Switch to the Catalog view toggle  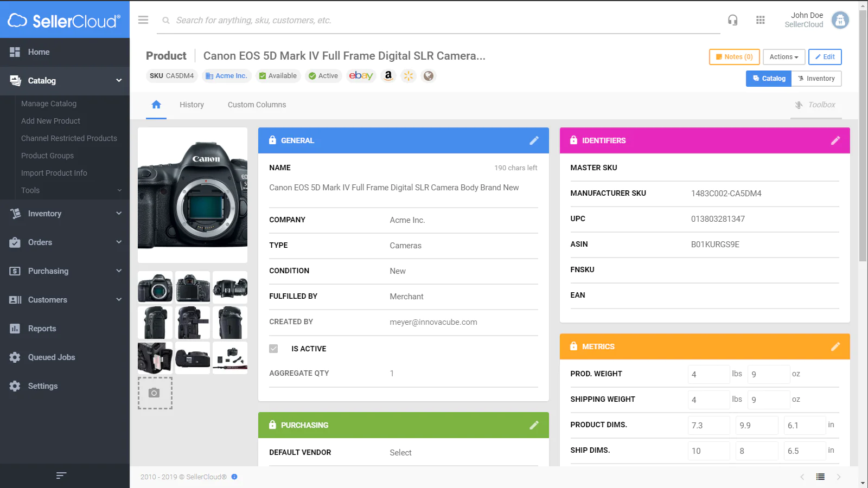point(769,79)
